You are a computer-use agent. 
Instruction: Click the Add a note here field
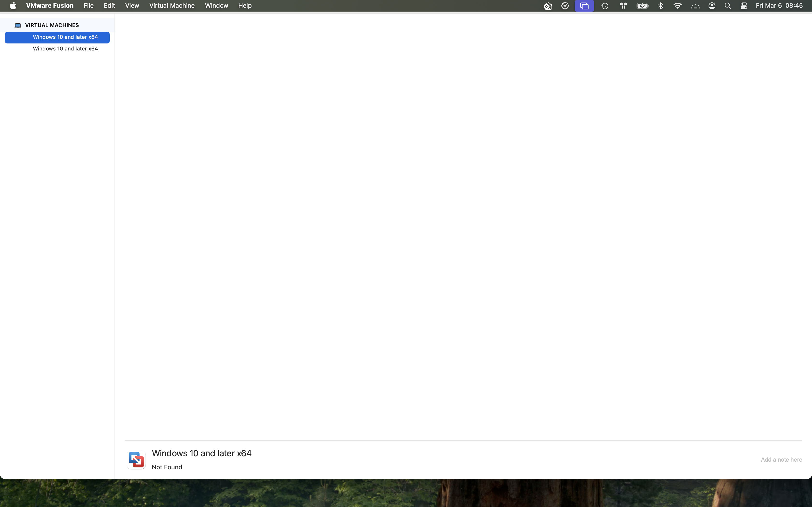[x=781, y=460]
